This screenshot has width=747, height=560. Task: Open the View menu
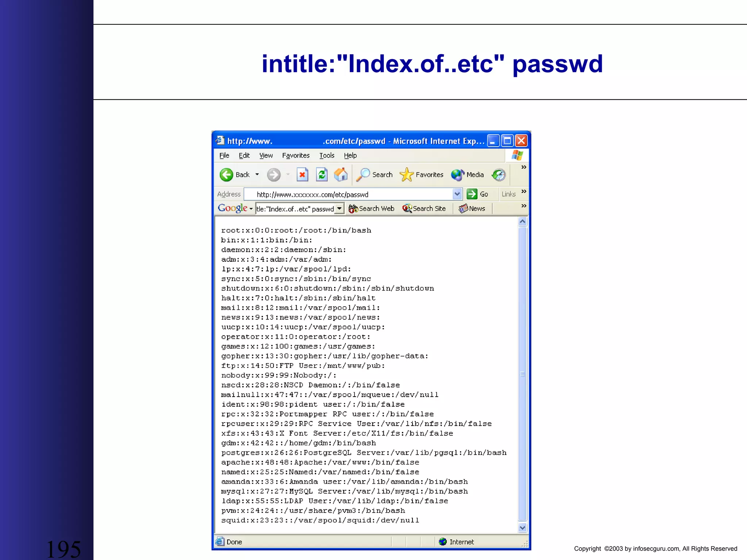266,155
